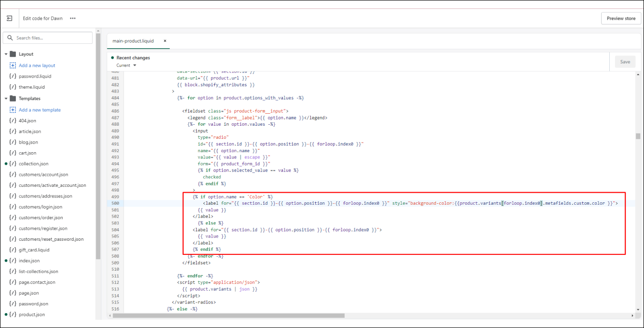
Task: Click the Preview store button
Action: coord(621,18)
